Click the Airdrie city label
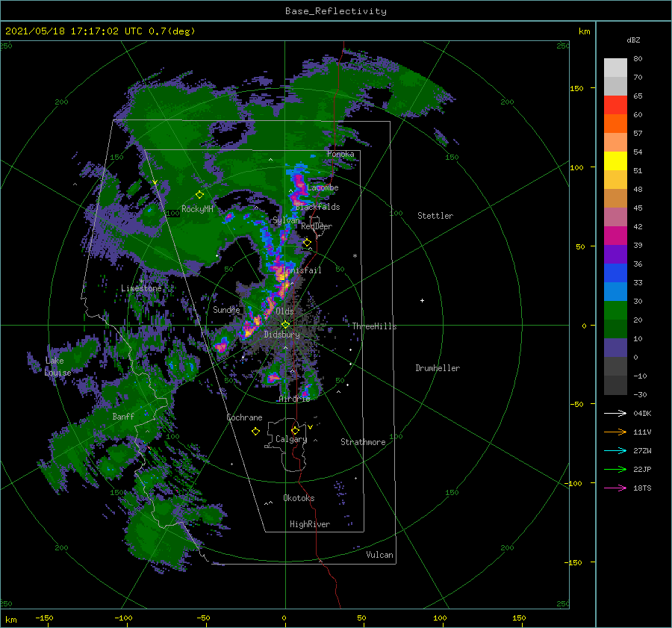The width and height of the screenshot is (672, 628). pos(294,399)
